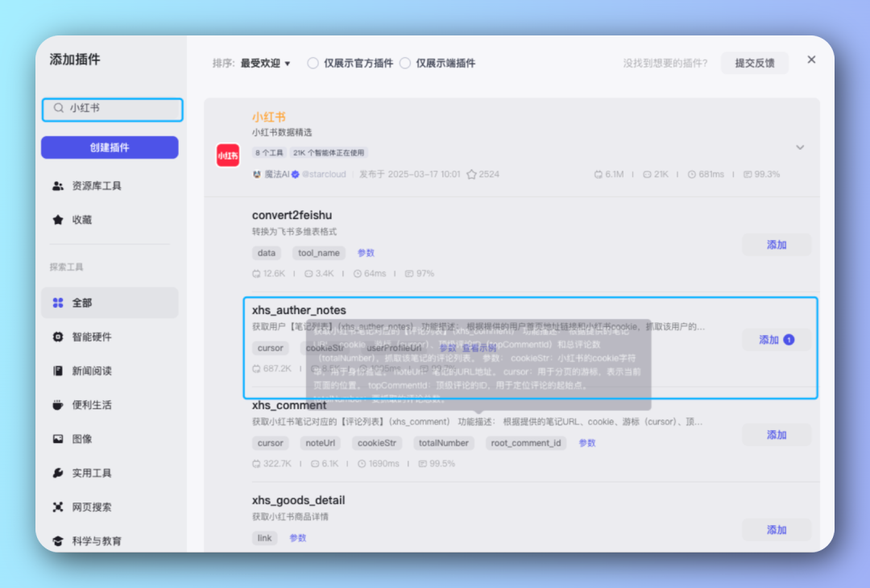The image size is (870, 588).
Task: Add the convert2feishu tool
Action: (777, 245)
